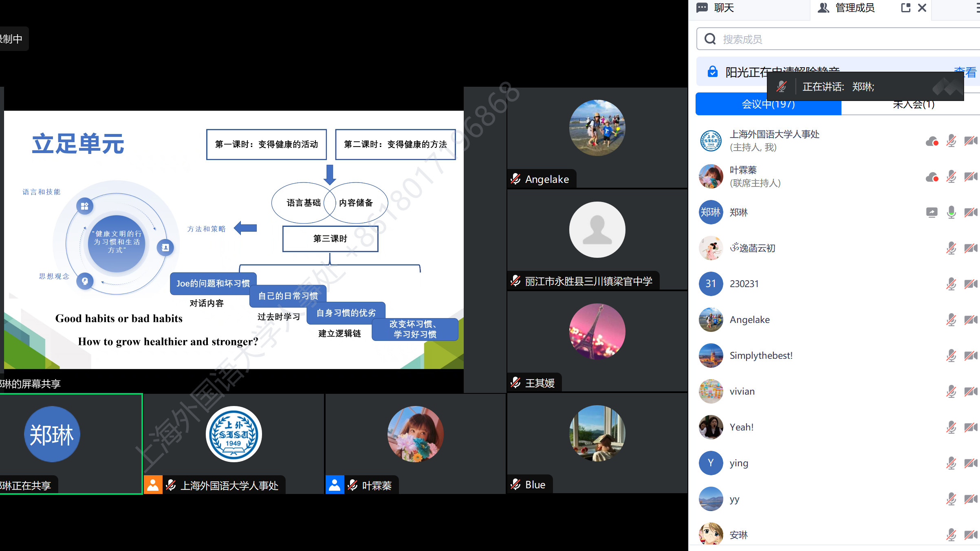The width and height of the screenshot is (980, 551).
Task: Click the lock icon in notification banner
Action: pos(712,72)
